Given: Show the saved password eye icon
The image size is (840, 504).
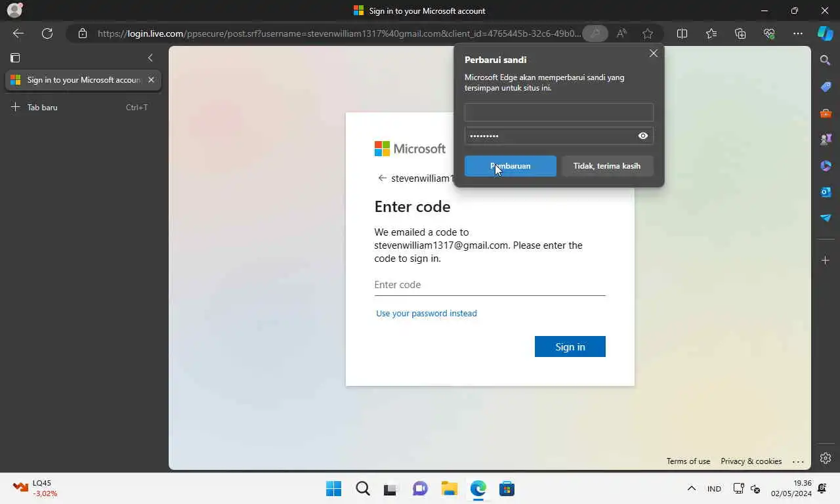Looking at the screenshot, I should point(643,136).
